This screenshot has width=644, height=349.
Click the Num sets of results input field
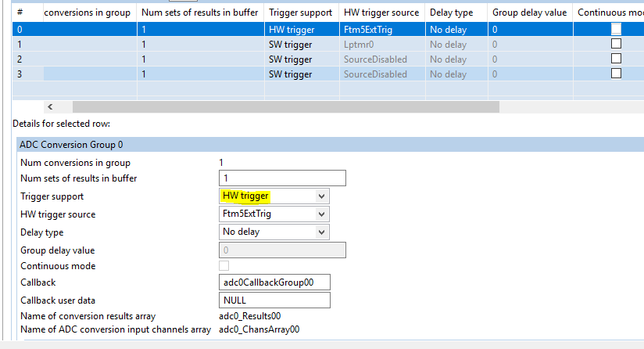(282, 178)
